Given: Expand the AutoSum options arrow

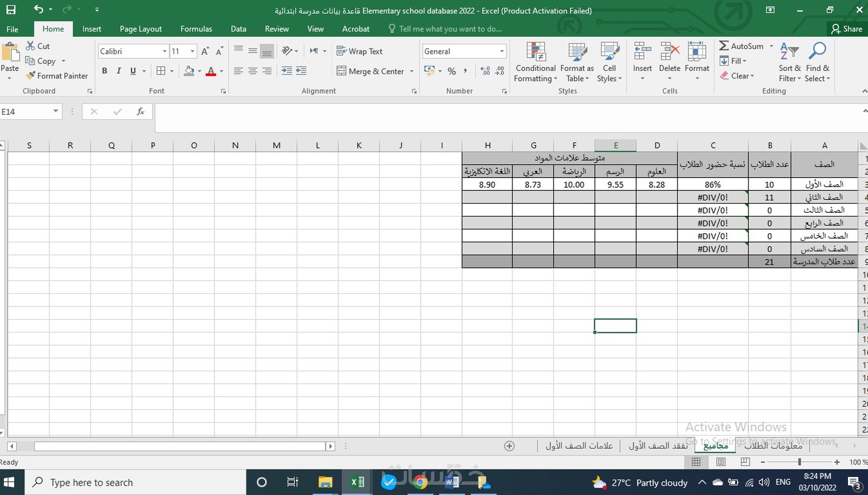Looking at the screenshot, I should click(x=771, y=46).
